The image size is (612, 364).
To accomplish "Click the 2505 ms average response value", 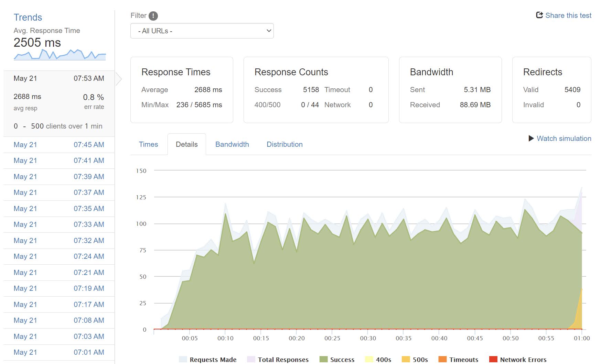I will pos(37,43).
